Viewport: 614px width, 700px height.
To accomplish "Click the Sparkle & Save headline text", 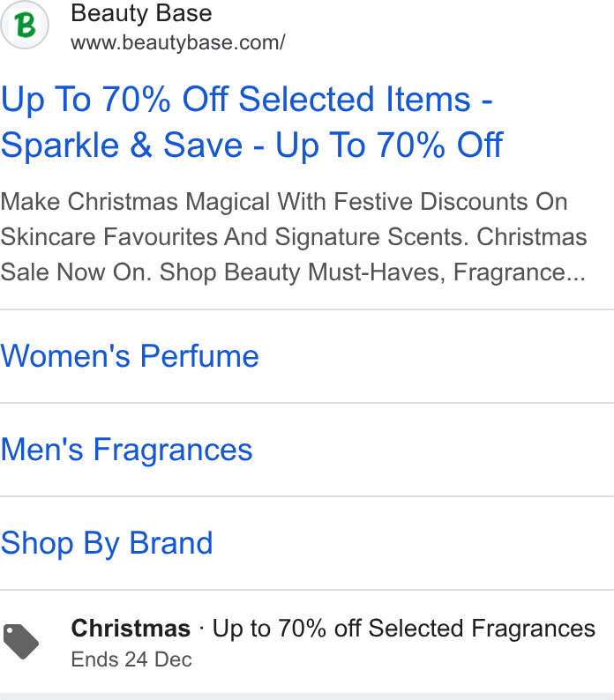I will click(122, 145).
